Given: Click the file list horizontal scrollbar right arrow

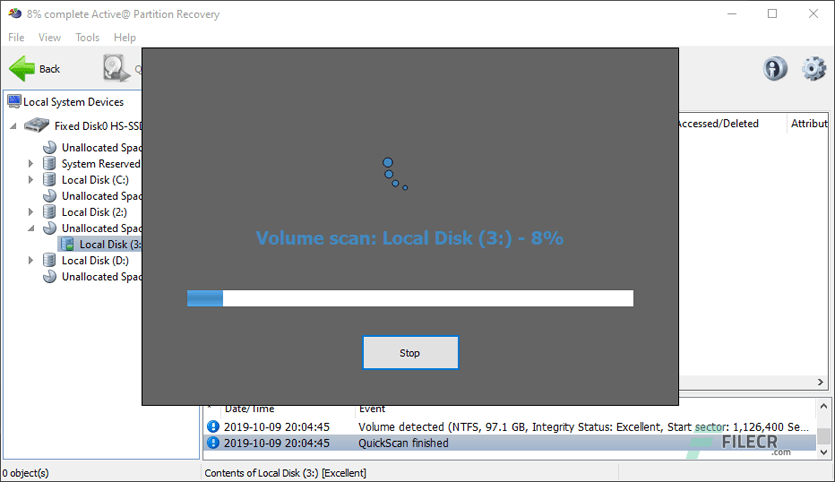Looking at the screenshot, I should point(821,382).
